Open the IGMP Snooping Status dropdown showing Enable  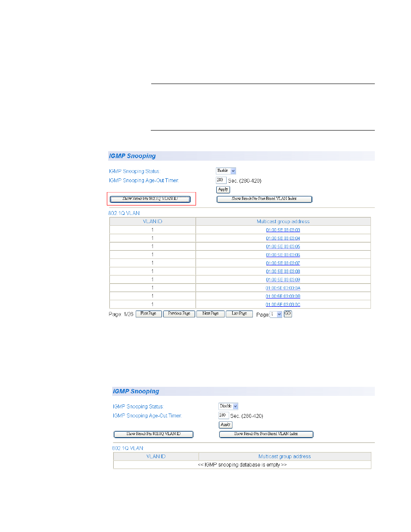[226, 171]
